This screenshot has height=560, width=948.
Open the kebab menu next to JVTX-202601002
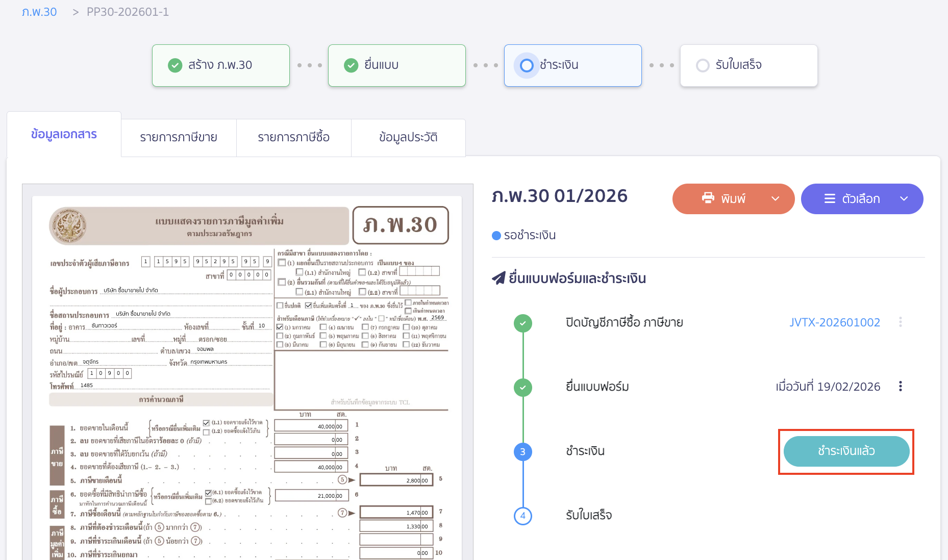[x=901, y=322]
